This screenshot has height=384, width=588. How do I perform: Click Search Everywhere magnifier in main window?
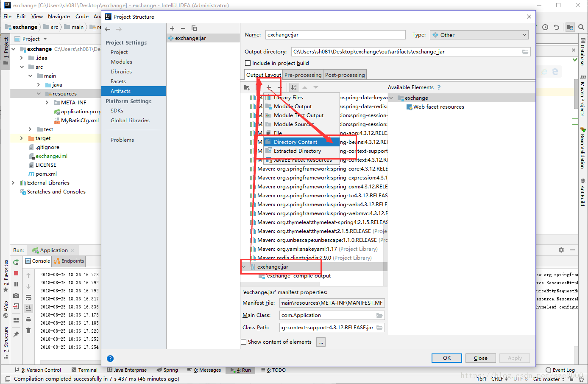tap(581, 27)
